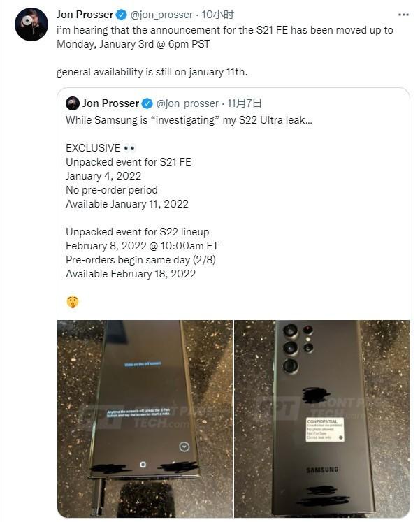
Task: Open the three-dot more options menu
Action: pos(403,15)
